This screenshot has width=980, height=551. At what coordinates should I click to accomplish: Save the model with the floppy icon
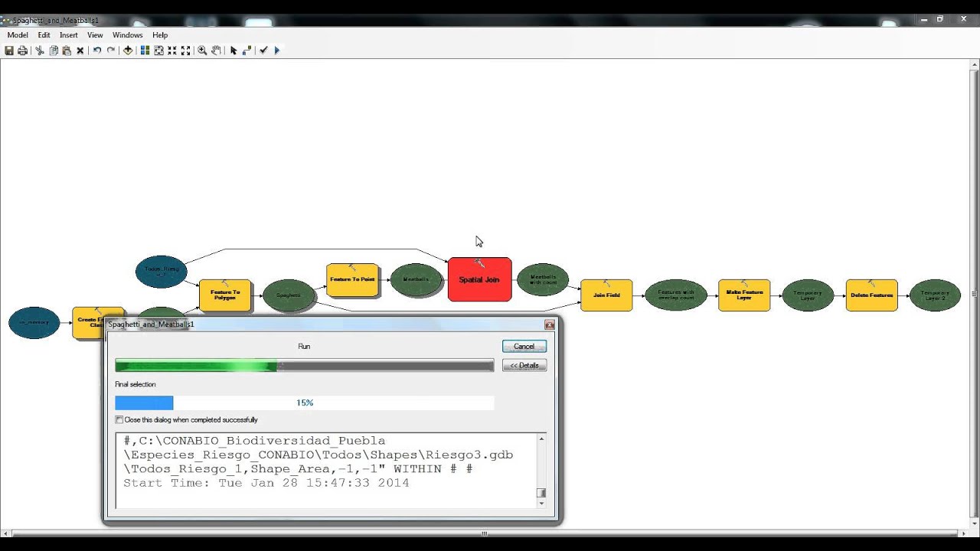pyautogui.click(x=9, y=51)
